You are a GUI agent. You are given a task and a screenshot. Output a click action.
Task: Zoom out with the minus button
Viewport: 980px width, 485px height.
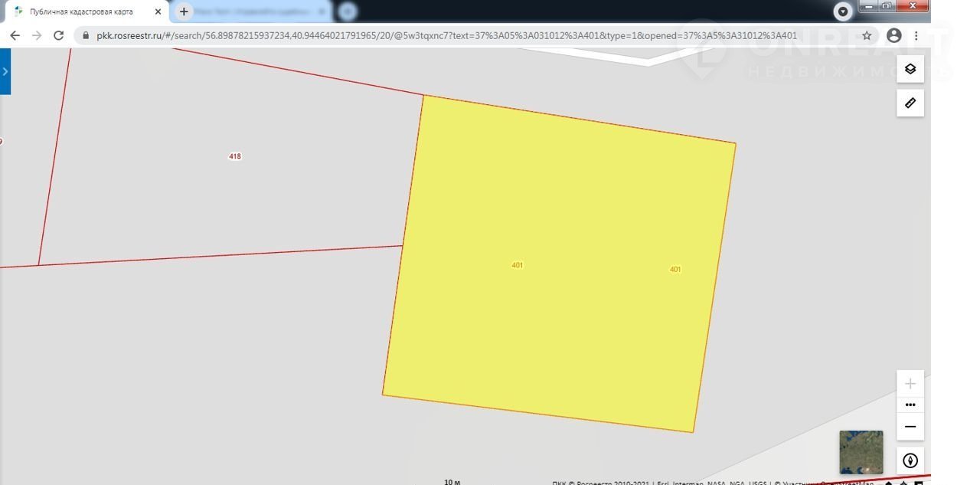[910, 427]
